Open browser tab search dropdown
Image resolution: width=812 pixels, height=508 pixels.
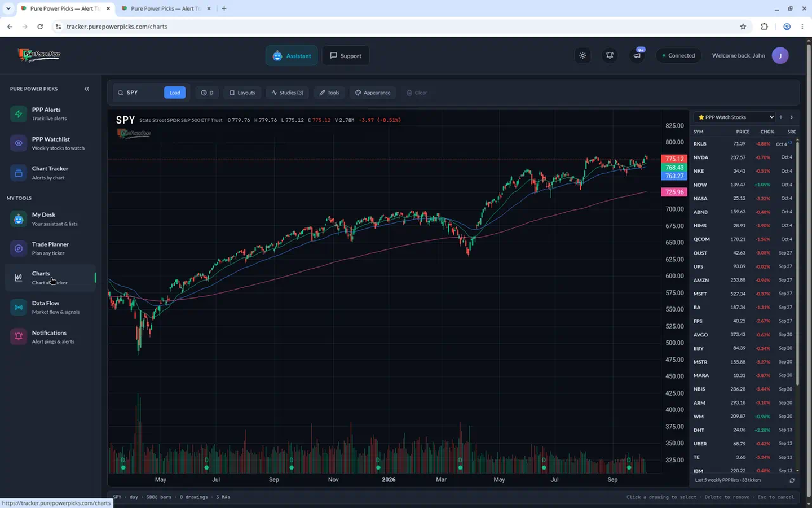point(8,8)
